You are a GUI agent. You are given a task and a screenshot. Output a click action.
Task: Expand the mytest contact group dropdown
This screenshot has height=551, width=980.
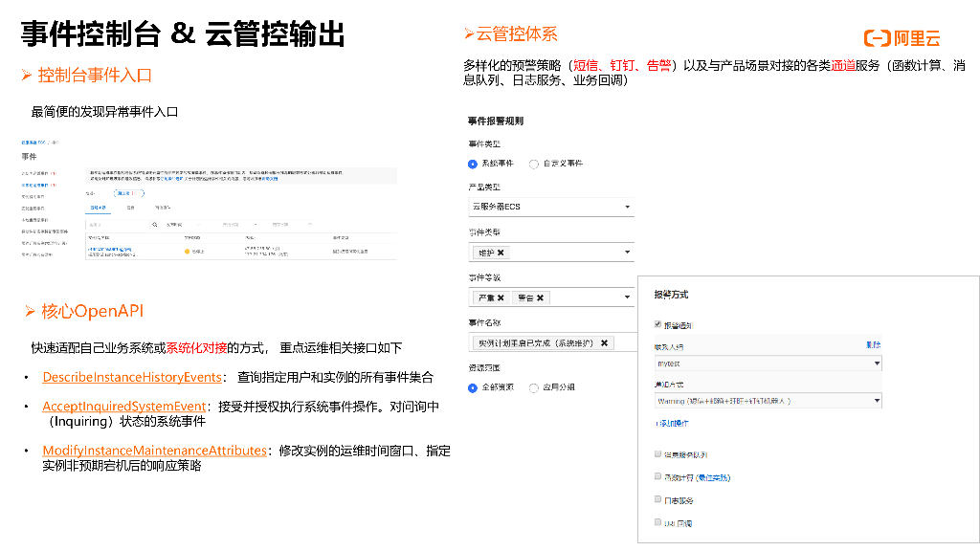tap(768, 364)
